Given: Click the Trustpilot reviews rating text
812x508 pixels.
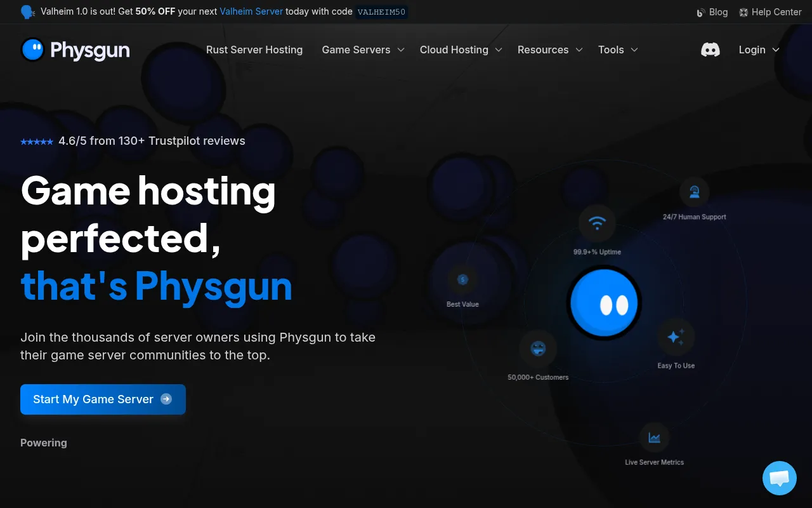Looking at the screenshot, I should pos(152,141).
